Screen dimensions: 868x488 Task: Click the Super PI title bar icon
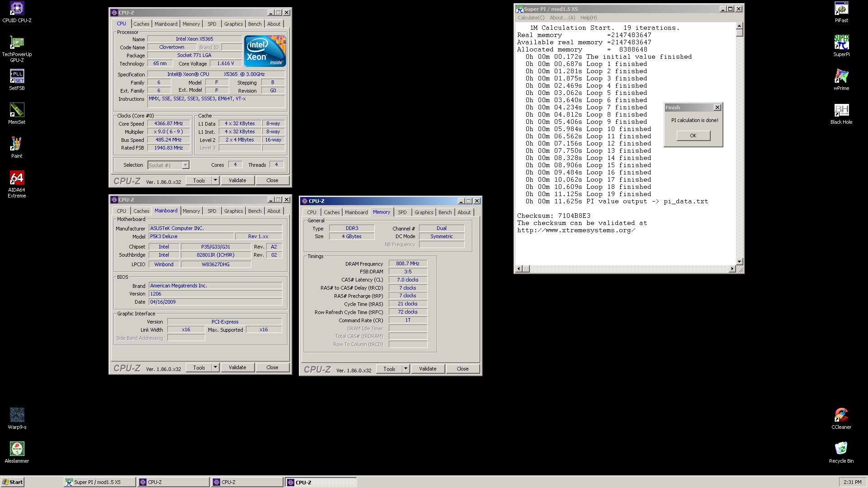click(519, 9)
